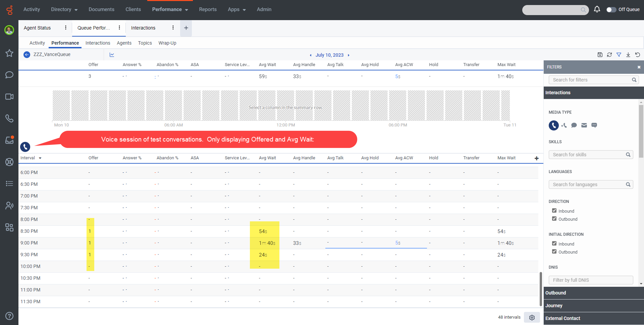The image size is (644, 325).
Task: Open favorites star in left sidebar
Action: point(9,53)
